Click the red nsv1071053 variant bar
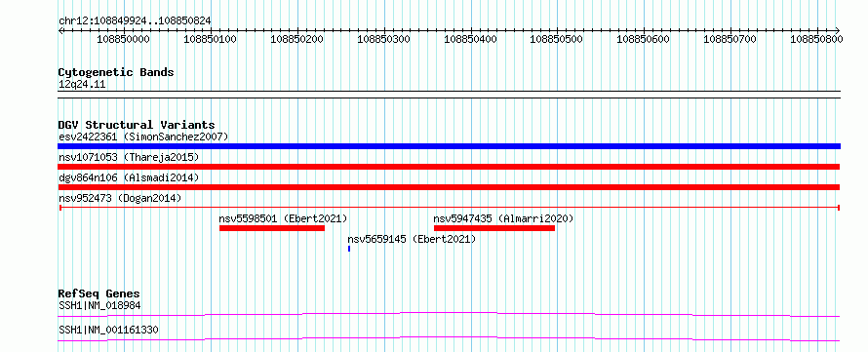The image size is (868, 352). point(449,167)
